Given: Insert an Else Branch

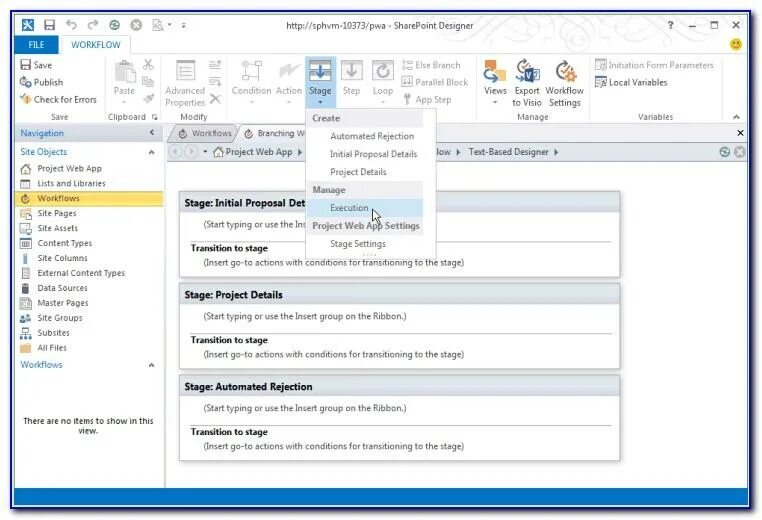Looking at the screenshot, I should click(432, 65).
